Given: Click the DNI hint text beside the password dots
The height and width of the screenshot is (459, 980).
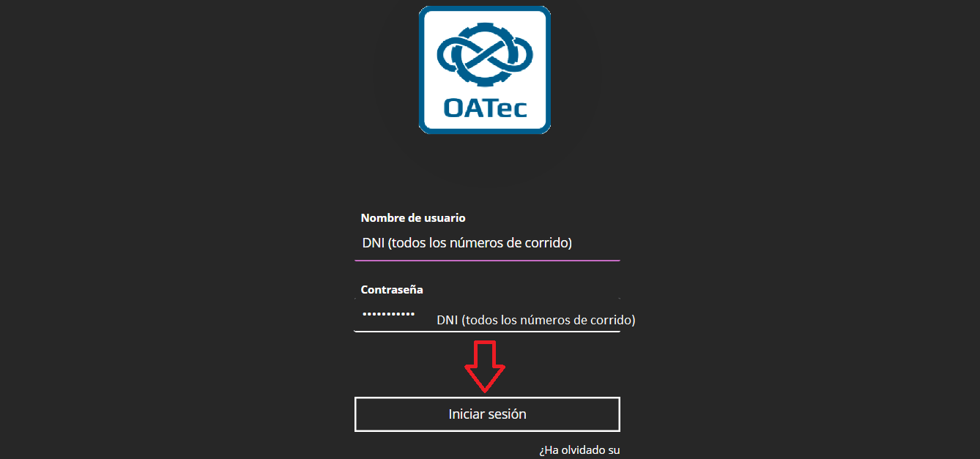Looking at the screenshot, I should coord(536,320).
